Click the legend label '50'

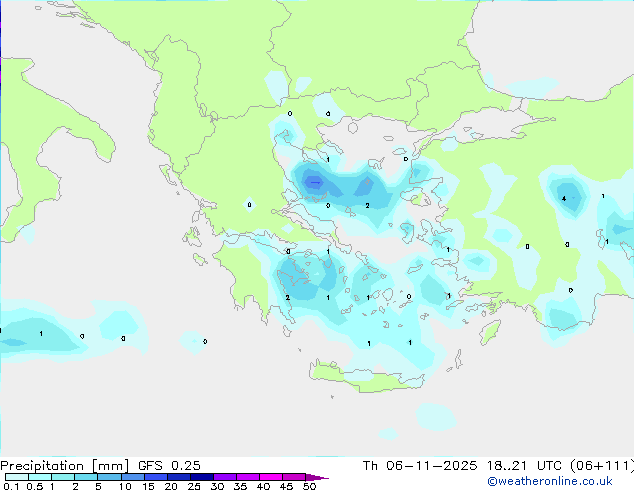coord(309,486)
